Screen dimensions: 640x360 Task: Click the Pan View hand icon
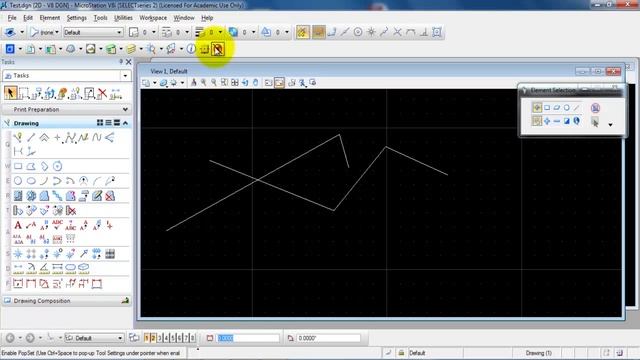256,83
